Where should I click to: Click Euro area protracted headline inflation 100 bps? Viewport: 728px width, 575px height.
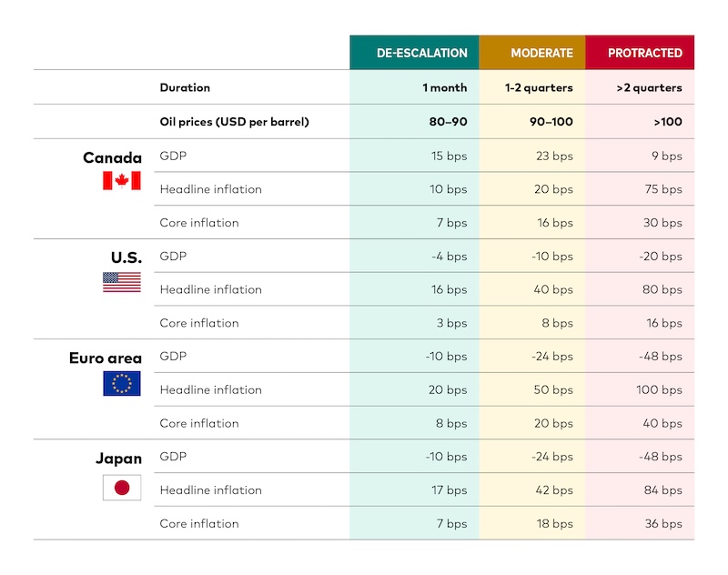click(658, 389)
